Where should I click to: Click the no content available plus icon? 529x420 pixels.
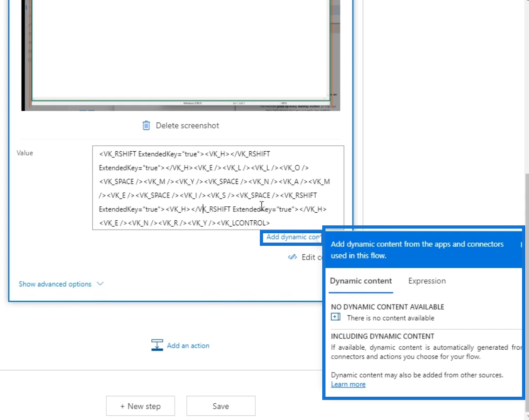pos(336,317)
